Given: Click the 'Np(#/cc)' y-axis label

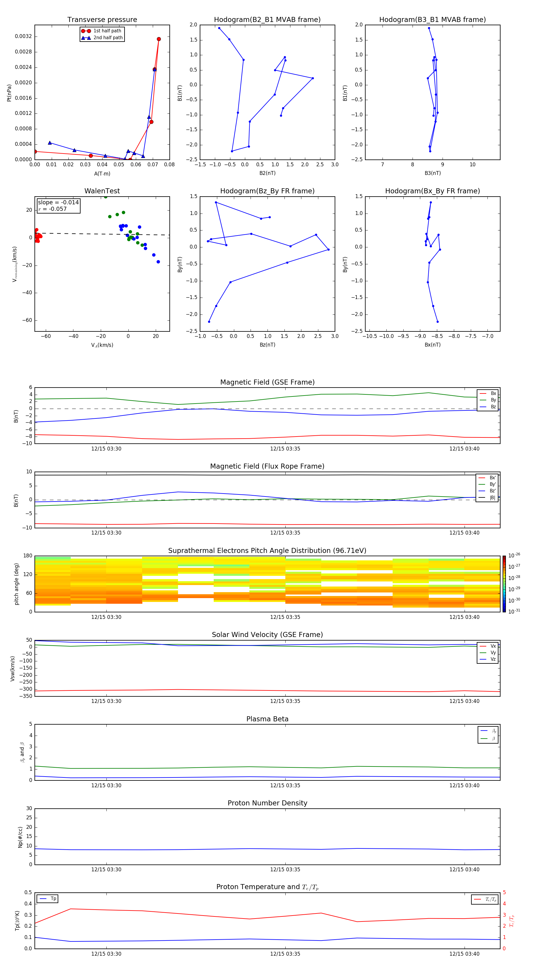Looking at the screenshot, I should tap(20, 837).
